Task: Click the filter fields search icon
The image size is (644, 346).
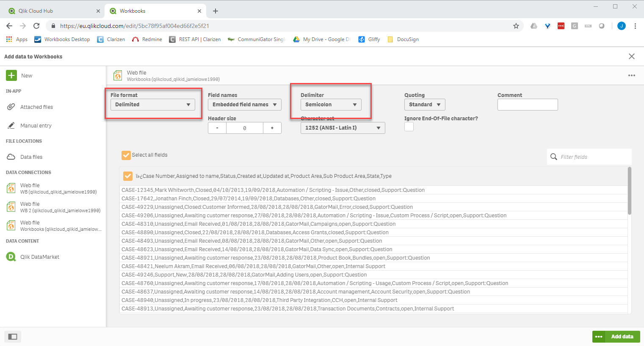Action: [554, 157]
